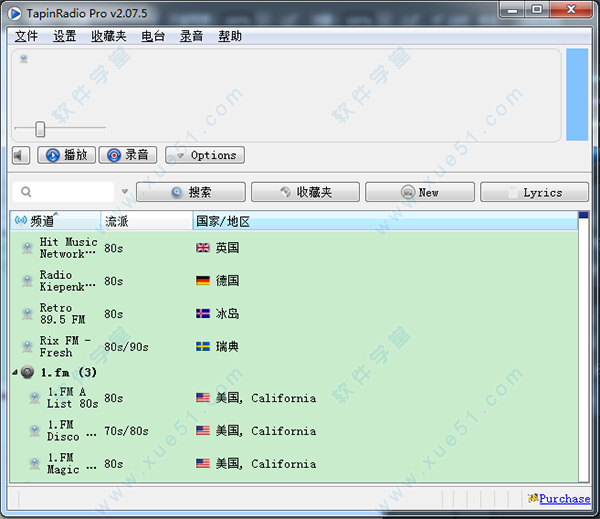The height and width of the screenshot is (519, 600).
Task: Click the 1.FM A List 80s icon
Action: click(36, 398)
